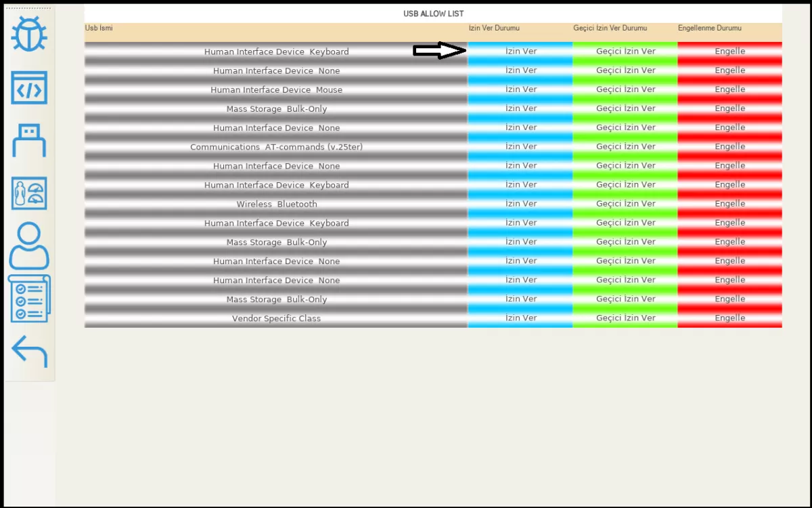This screenshot has height=508, width=812.
Task: Click İzin Ver for Human Interface Device Mouse
Action: [x=520, y=89]
